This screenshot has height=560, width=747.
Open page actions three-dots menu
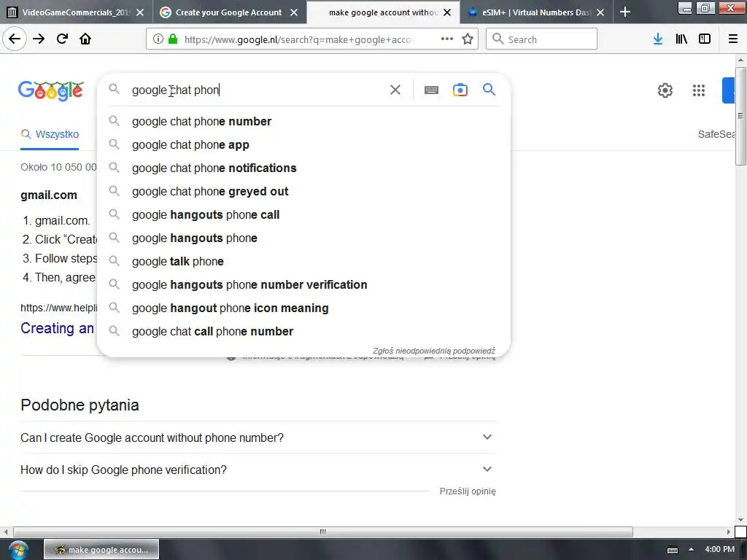tap(447, 39)
